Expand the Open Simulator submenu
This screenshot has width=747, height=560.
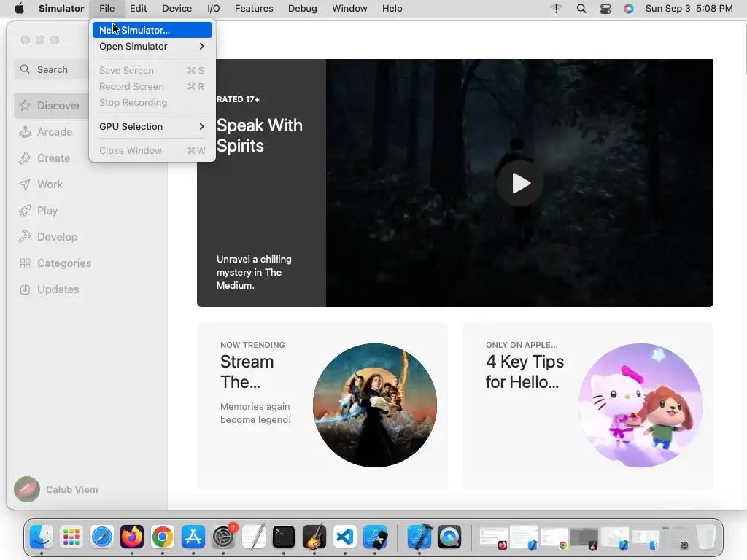[x=152, y=46]
